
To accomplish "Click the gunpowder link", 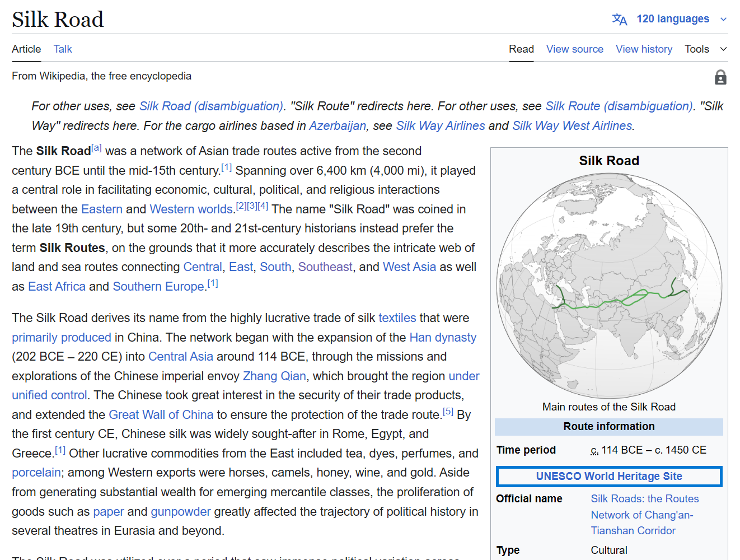I will pos(181,512).
